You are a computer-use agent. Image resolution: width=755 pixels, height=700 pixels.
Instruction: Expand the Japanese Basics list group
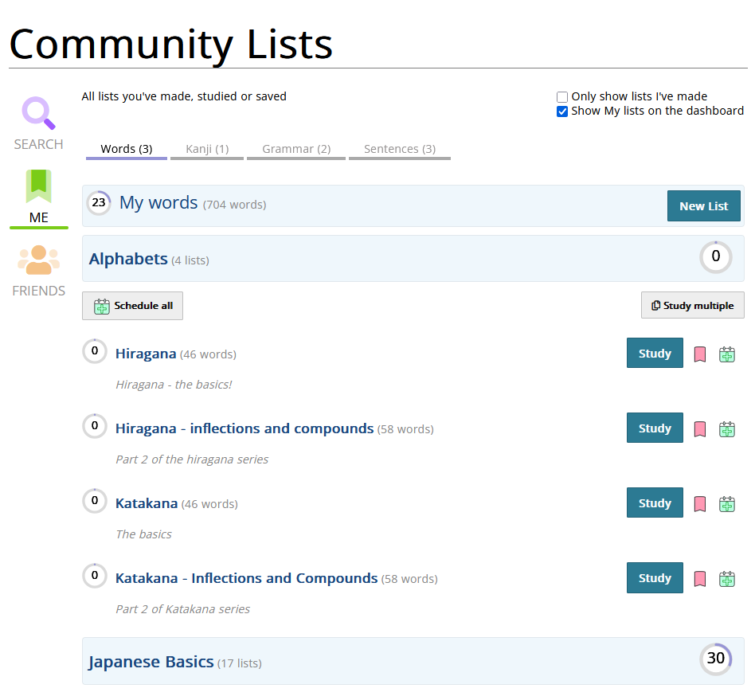pyautogui.click(x=151, y=662)
